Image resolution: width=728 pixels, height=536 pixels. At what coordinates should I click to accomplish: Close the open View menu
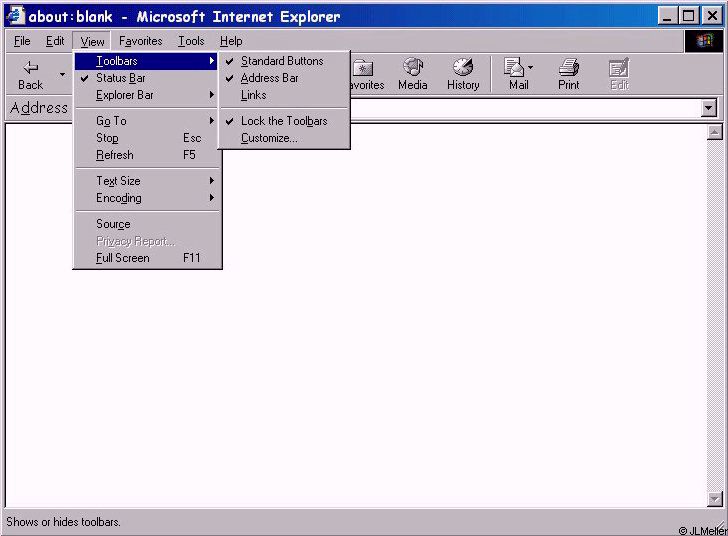[92, 41]
